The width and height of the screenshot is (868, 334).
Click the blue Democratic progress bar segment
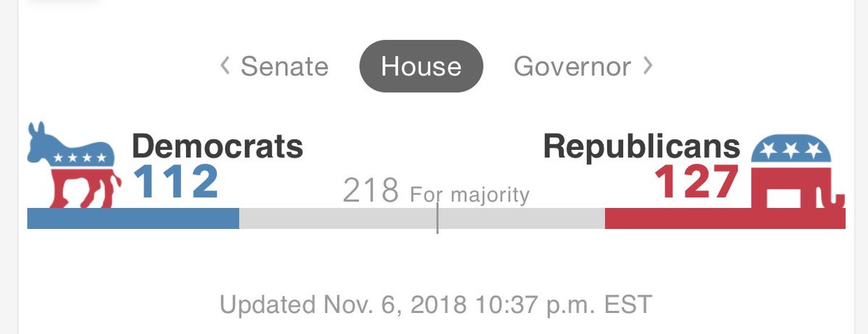tap(132, 218)
